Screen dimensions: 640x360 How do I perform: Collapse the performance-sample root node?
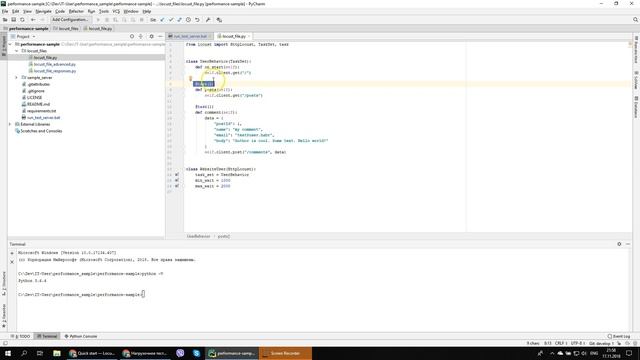(10, 44)
